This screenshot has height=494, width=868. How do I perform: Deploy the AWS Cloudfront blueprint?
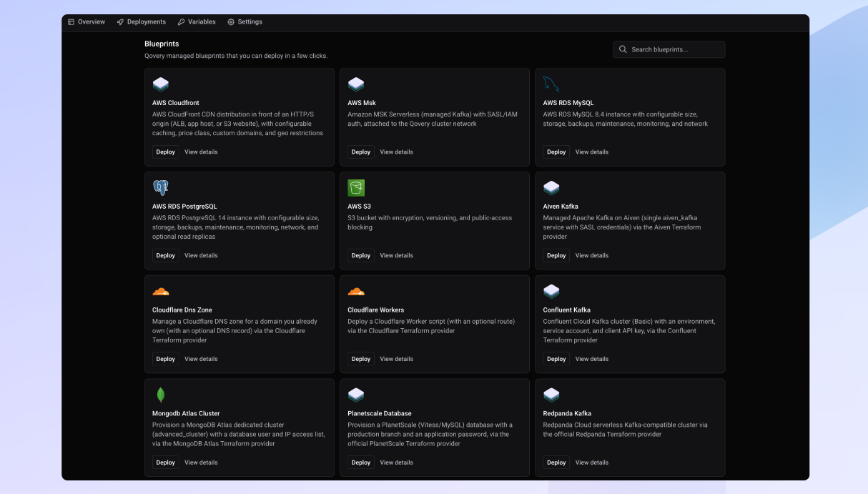pos(166,152)
